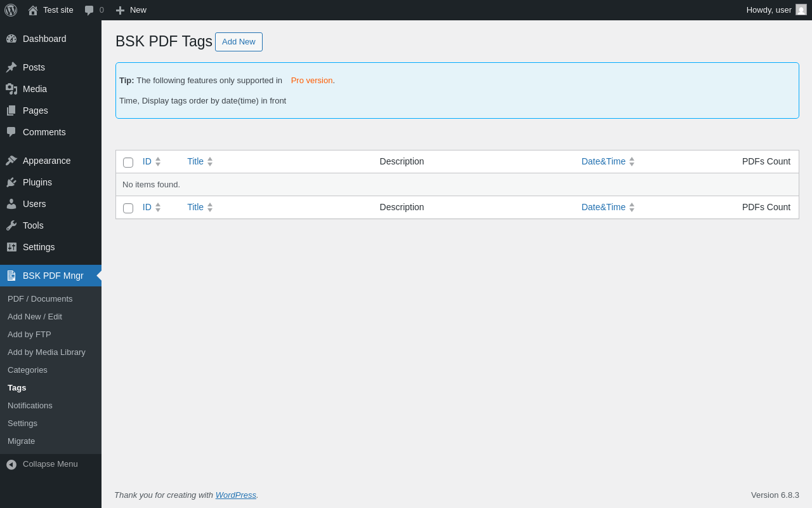Screen dimensions: 812x508
Task: Open the Pro version link
Action: pos(311,81)
